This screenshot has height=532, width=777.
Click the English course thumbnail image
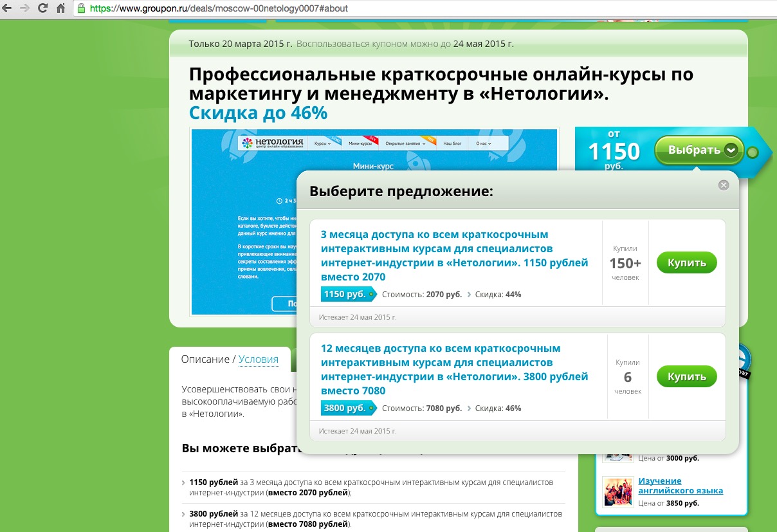pyautogui.click(x=619, y=492)
